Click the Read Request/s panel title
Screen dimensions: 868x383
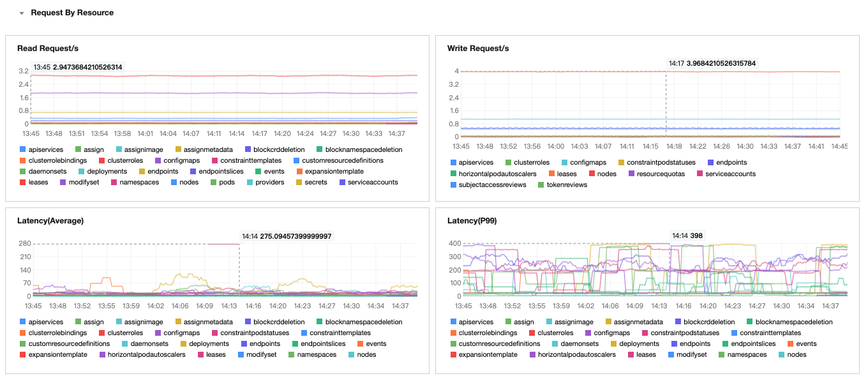pyautogui.click(x=48, y=49)
